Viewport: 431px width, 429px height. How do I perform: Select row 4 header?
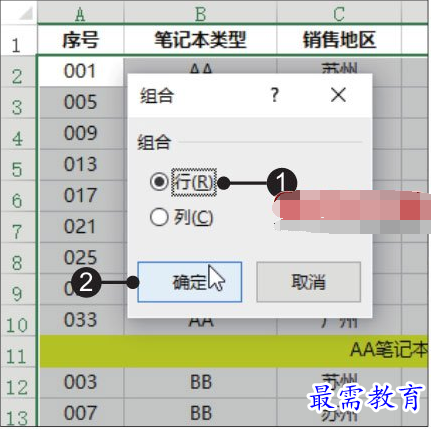(18, 134)
